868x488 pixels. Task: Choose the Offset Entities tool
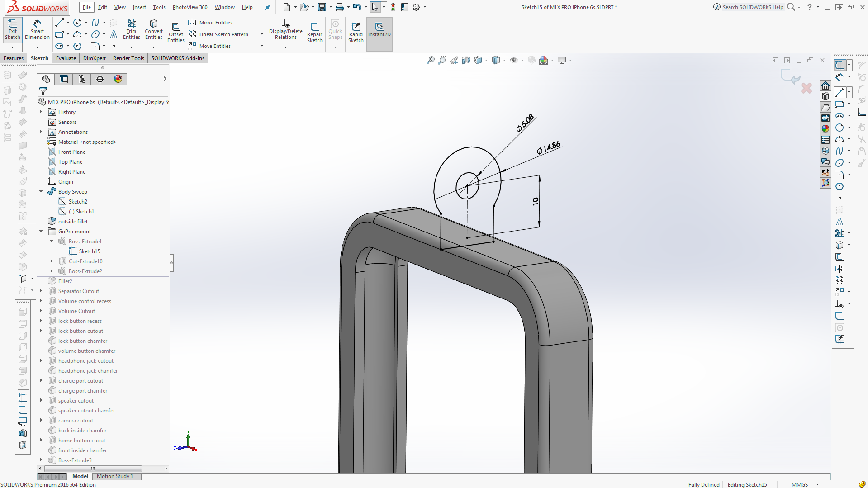[x=175, y=32]
